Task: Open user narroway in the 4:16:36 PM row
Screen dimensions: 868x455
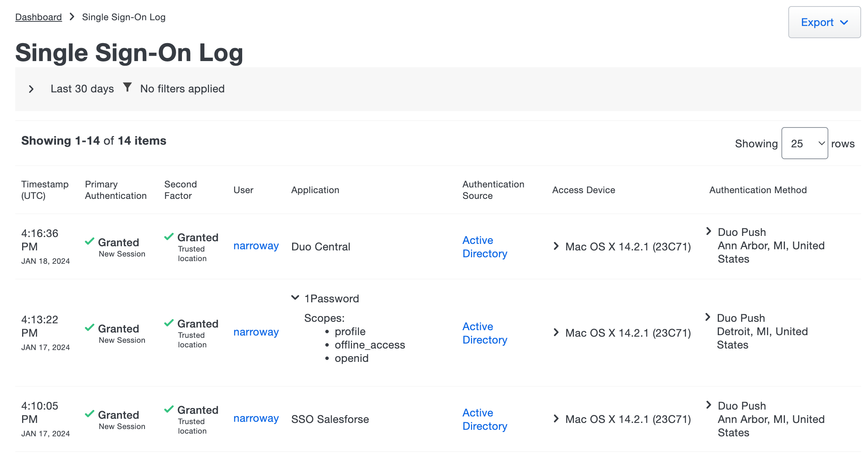Action: tap(256, 246)
